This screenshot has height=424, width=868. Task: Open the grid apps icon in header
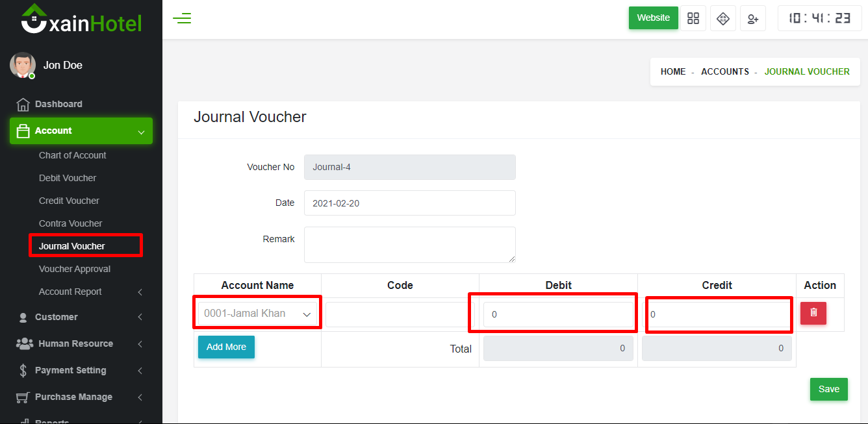[x=693, y=18]
